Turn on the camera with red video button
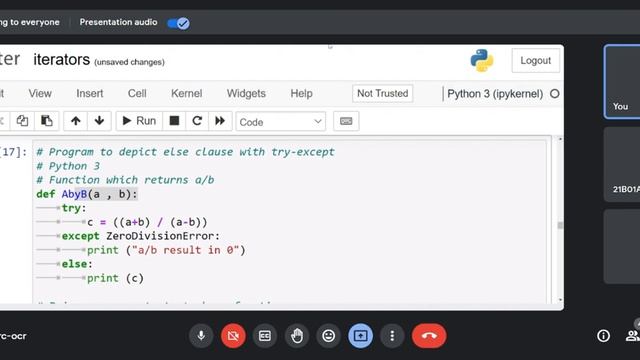This screenshot has width=640, height=360. coord(233,336)
